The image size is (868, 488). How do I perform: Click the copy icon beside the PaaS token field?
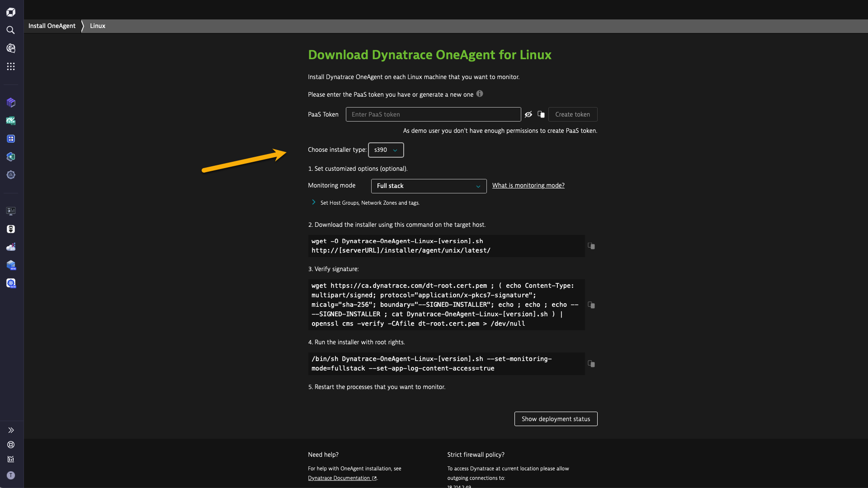pyautogui.click(x=541, y=114)
